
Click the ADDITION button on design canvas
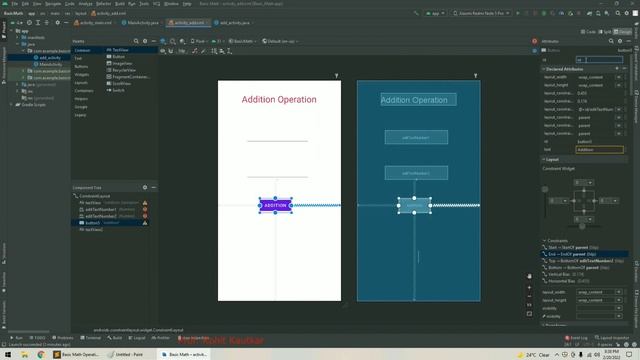click(276, 205)
